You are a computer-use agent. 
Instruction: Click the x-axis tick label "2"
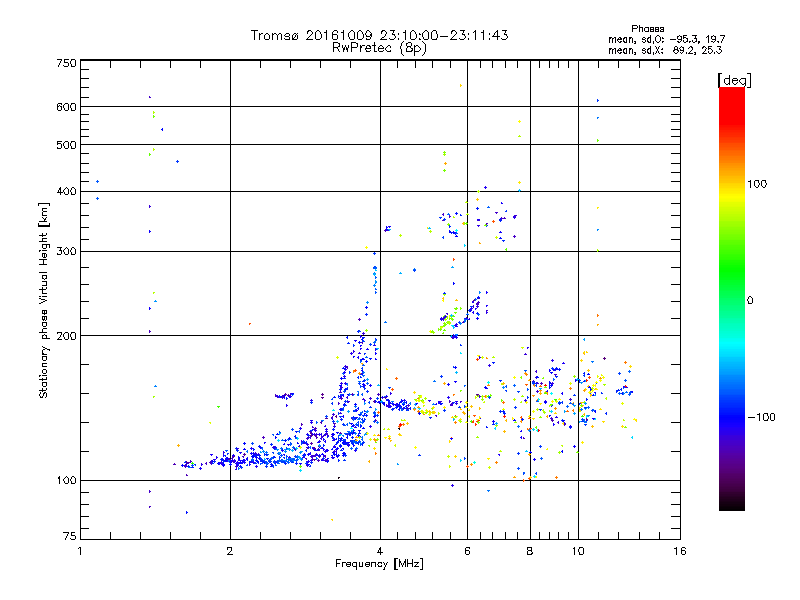coord(230,551)
